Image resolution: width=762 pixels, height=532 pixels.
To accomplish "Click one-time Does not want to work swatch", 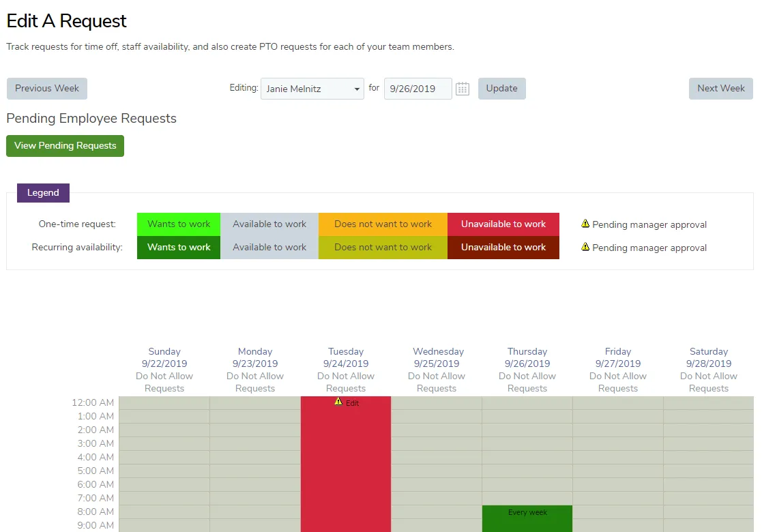I will 383,224.
